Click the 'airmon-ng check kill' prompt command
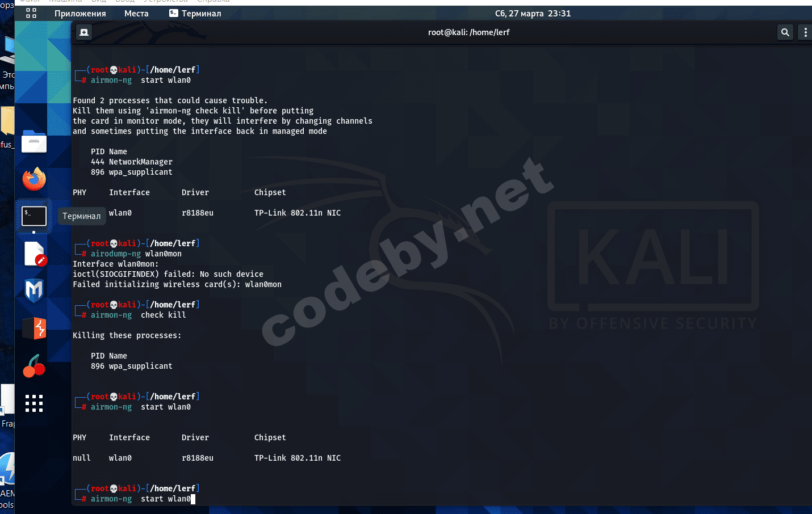Viewport: 812px width, 514px height. pyautogui.click(x=139, y=315)
